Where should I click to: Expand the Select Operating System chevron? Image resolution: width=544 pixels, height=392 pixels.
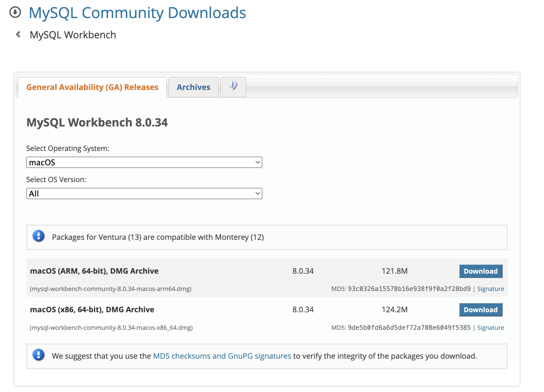coord(257,162)
